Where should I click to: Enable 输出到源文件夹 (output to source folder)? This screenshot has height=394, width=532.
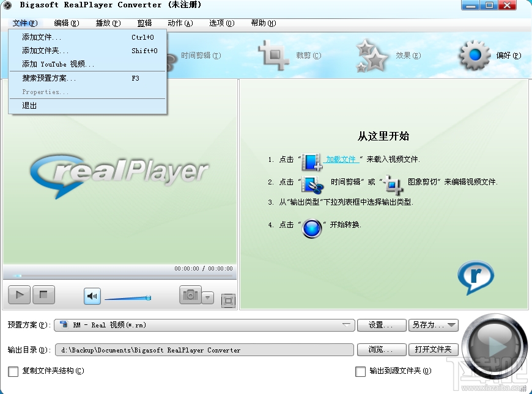[360, 371]
